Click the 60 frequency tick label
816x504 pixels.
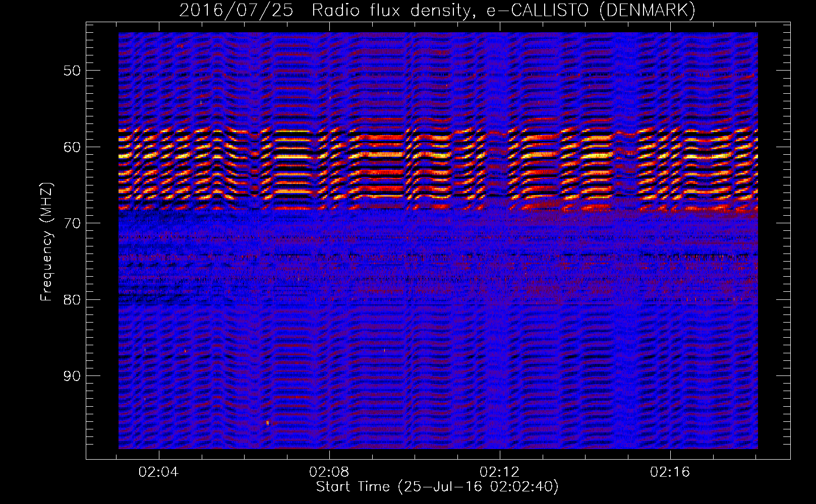(x=72, y=147)
